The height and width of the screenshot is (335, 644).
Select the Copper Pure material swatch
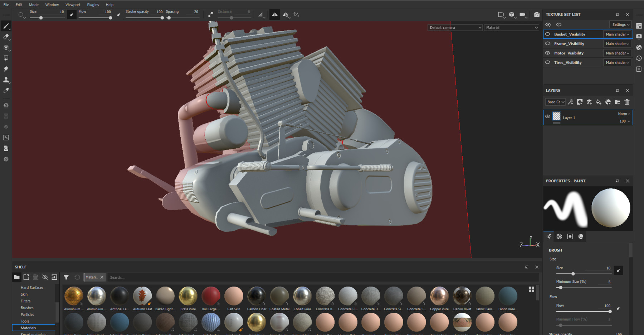[x=439, y=296]
